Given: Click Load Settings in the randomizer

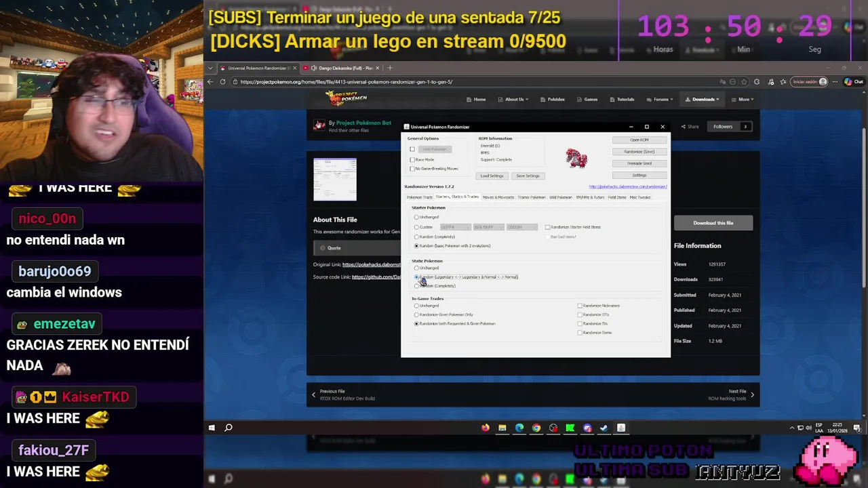Looking at the screenshot, I should [492, 176].
